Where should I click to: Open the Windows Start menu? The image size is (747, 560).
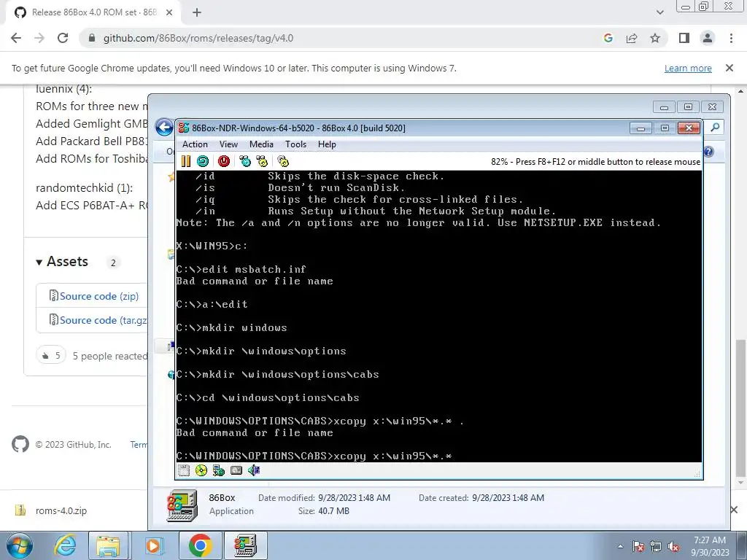point(19,545)
